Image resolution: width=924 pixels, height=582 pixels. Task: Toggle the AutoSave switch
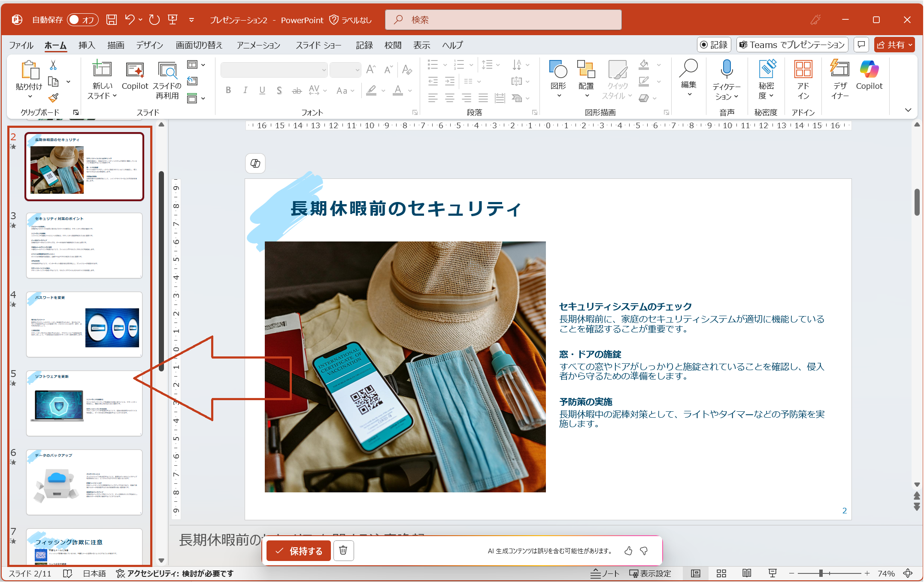click(82, 20)
